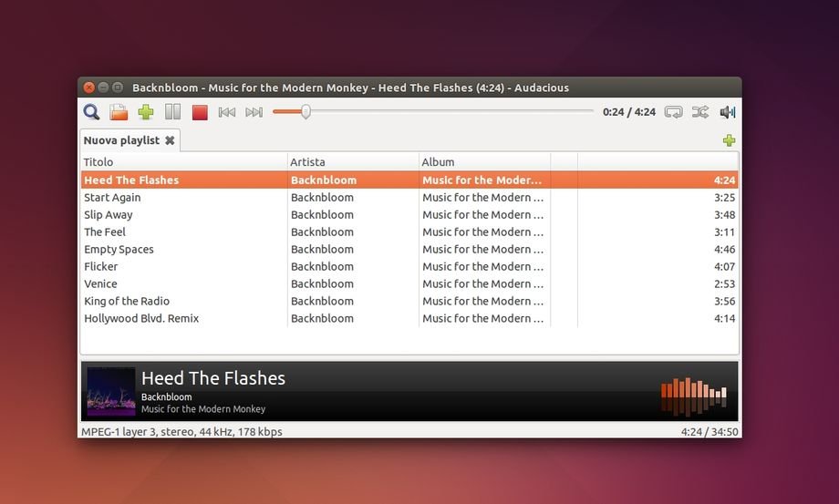The width and height of the screenshot is (839, 504).
Task: Click the spectrum visualizer bars
Action: pyautogui.click(x=694, y=396)
